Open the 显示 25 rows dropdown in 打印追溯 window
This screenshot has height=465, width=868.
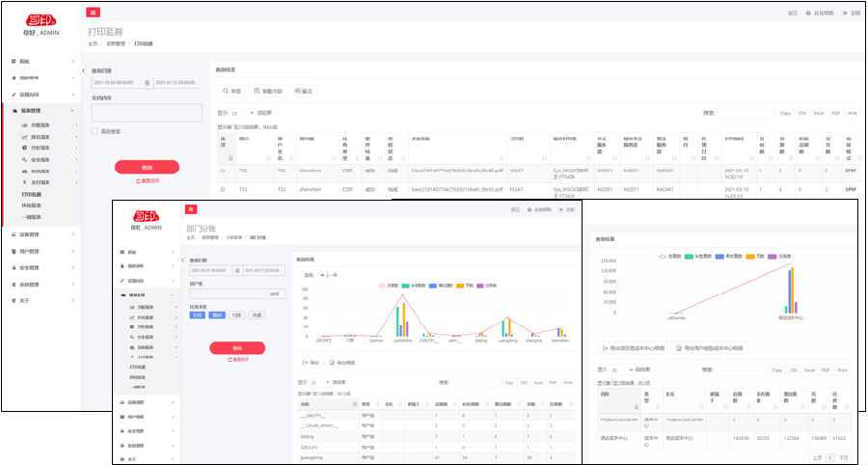coord(242,113)
